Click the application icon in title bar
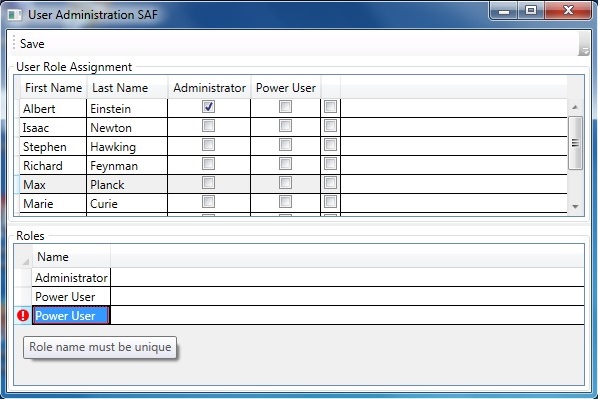The image size is (598, 399). tap(14, 15)
